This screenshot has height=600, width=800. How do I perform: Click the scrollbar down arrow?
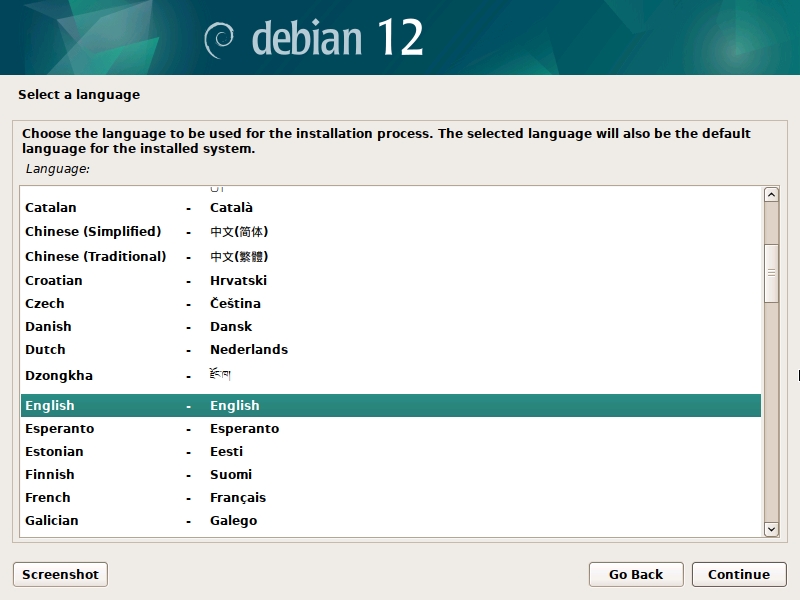click(771, 529)
